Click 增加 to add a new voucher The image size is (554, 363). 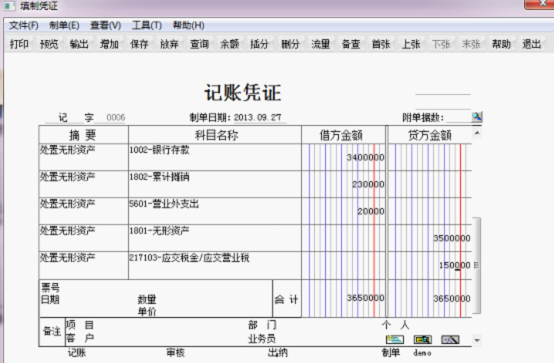109,44
